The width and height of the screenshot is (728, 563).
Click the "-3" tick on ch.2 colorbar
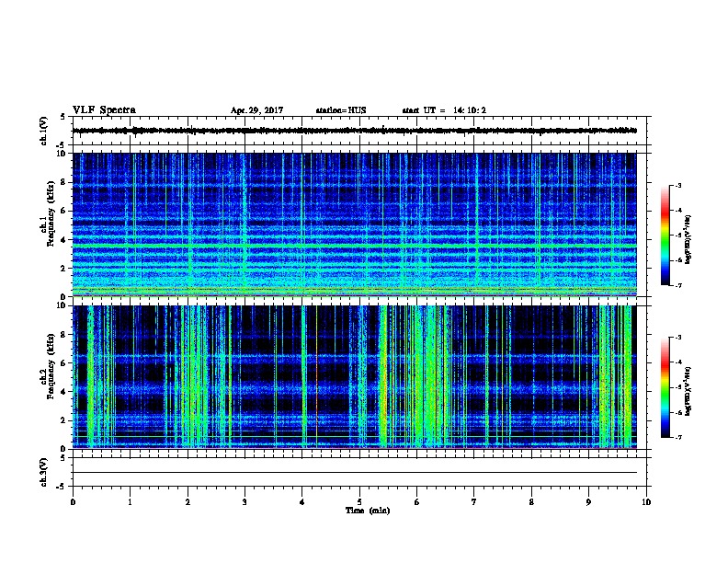pyautogui.click(x=677, y=338)
